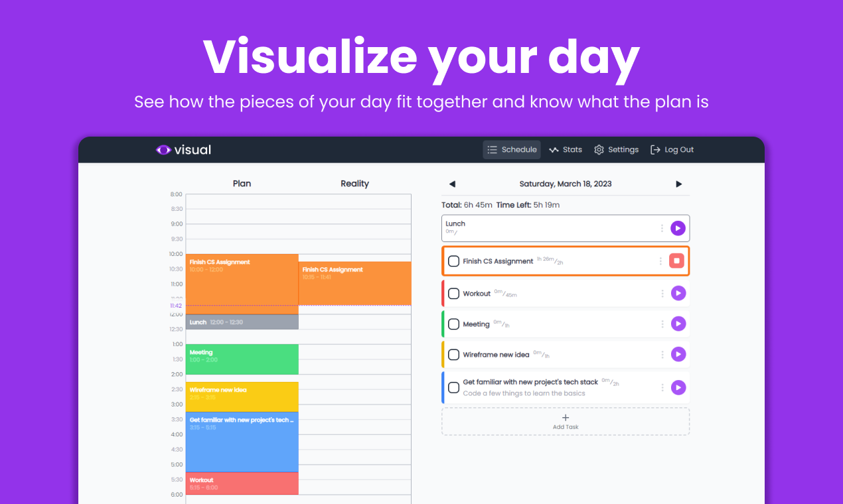The height and width of the screenshot is (504, 843).
Task: Open the Settings page
Action: click(616, 150)
